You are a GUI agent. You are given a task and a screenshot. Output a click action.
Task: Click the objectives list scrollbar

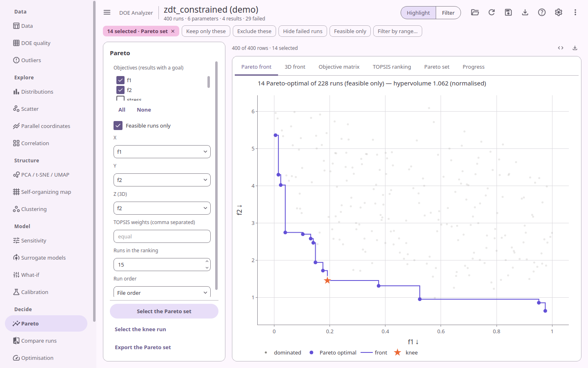tap(209, 82)
